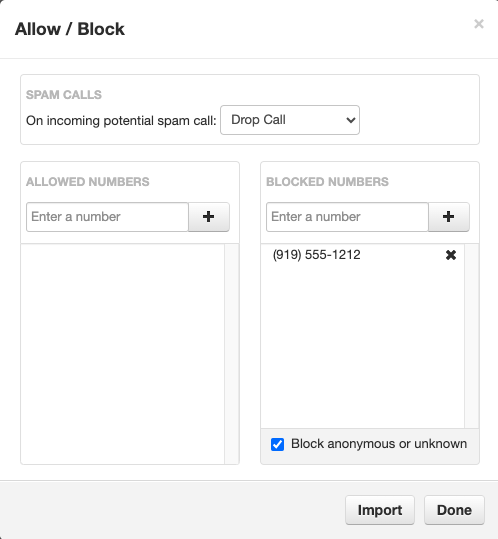Click the Import button

[380, 510]
